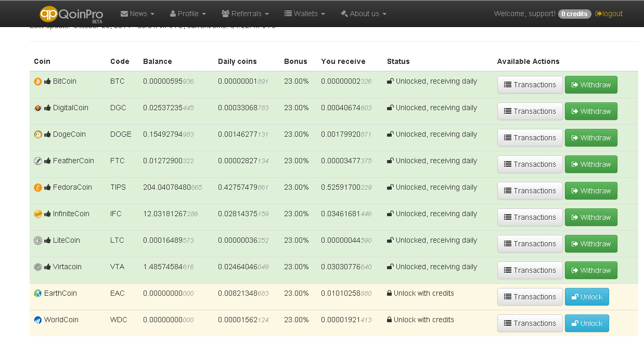Expand the Referrals dropdown menu

point(245,14)
